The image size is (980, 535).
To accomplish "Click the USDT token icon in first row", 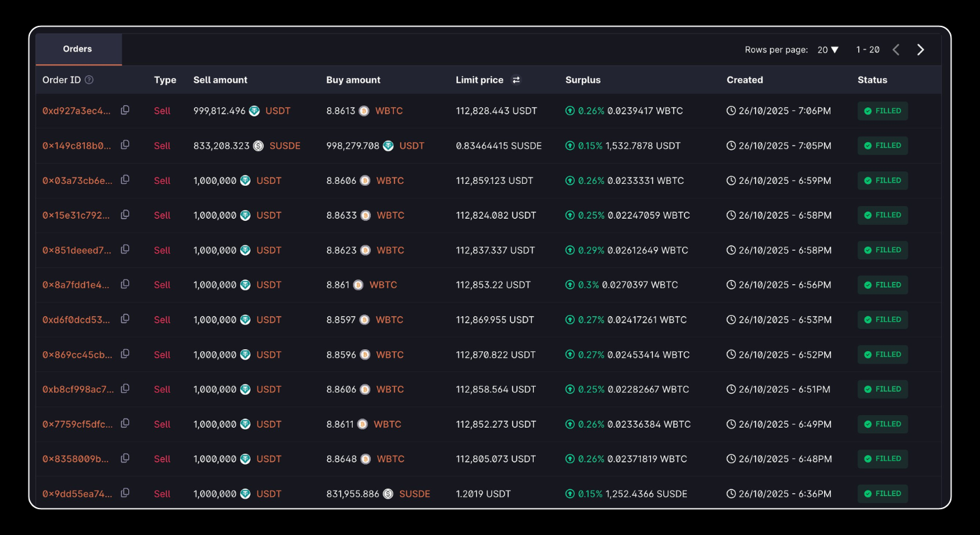I will (x=254, y=111).
